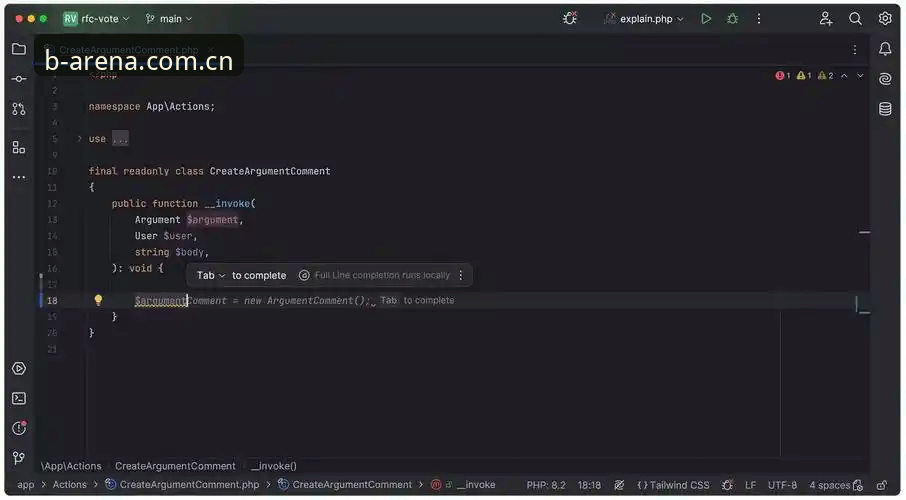Open the rfc-vote project dropdown
906x500 pixels.
click(96, 18)
